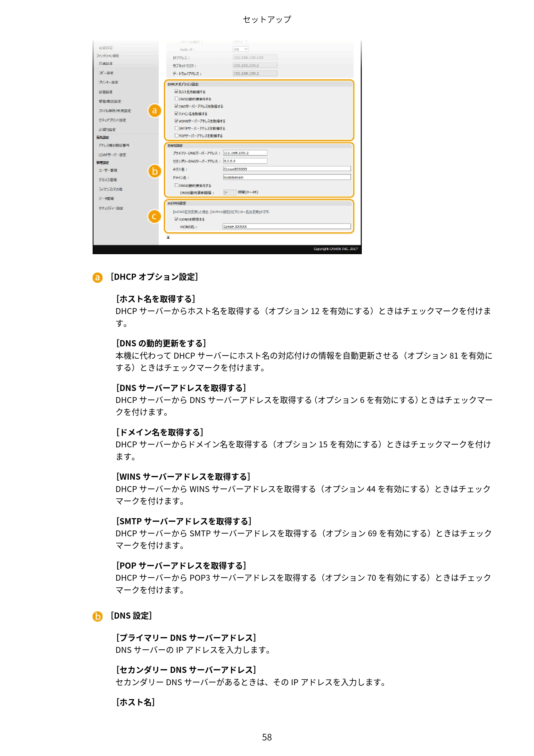Open セキュリティー設定 in the sidebar

(x=111, y=208)
